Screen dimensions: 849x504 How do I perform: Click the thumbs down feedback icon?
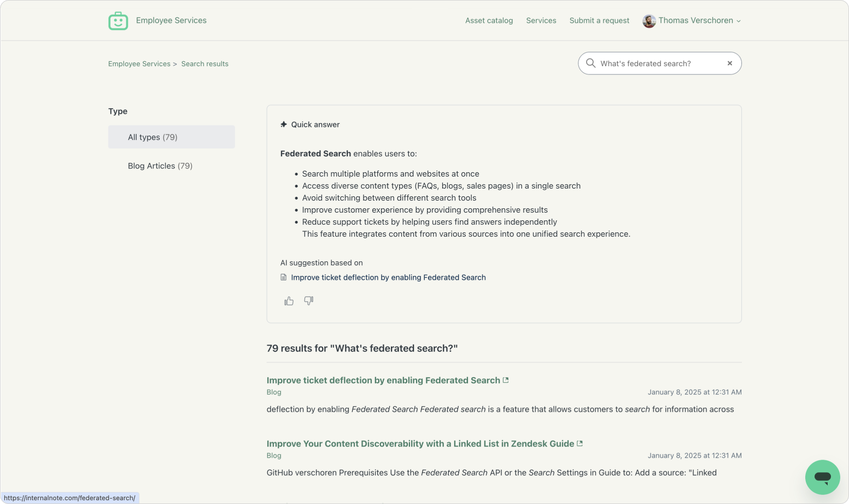(x=309, y=301)
